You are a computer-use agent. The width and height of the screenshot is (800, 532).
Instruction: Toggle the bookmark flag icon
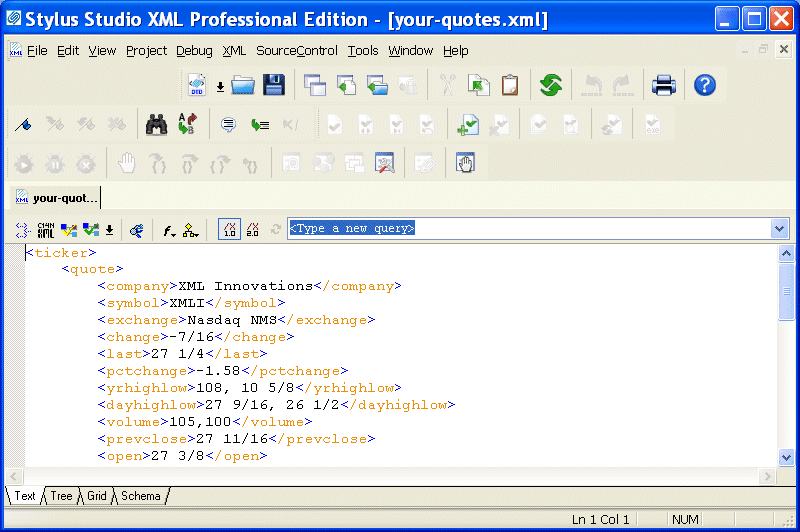click(x=24, y=125)
